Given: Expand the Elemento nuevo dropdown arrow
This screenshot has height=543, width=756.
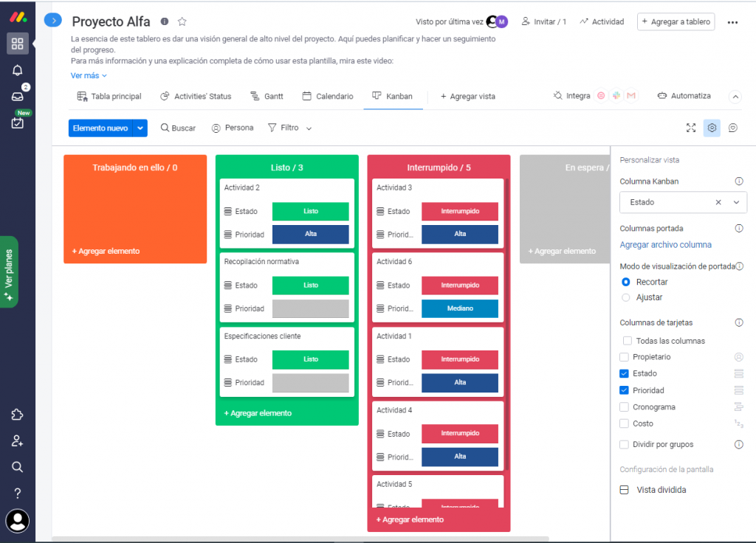Looking at the screenshot, I should click(140, 128).
